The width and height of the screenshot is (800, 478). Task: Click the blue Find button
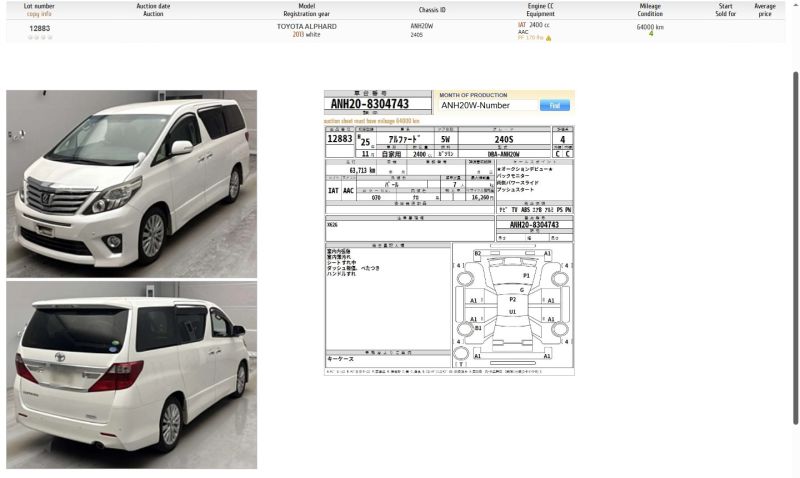[555, 106]
